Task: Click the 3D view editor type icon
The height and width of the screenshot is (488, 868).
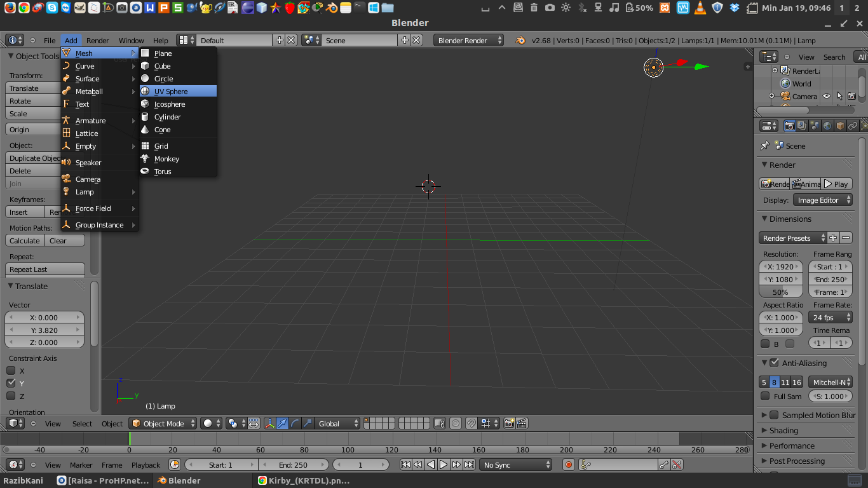Action: (x=15, y=423)
